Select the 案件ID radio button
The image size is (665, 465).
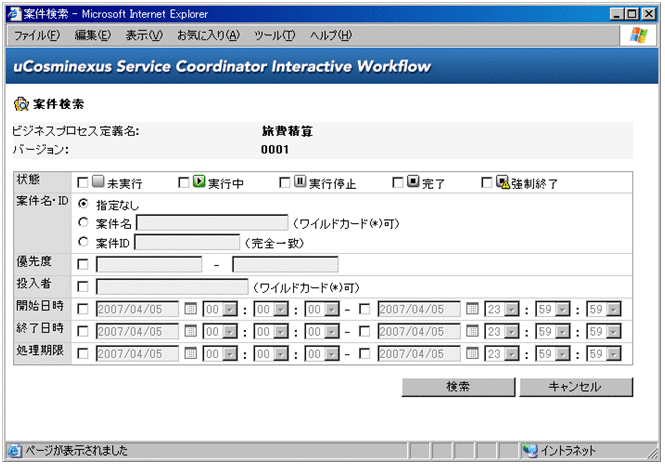click(x=83, y=242)
